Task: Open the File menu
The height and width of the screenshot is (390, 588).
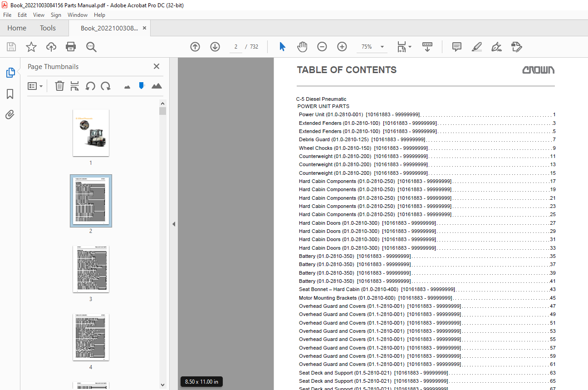Action: tap(7, 15)
